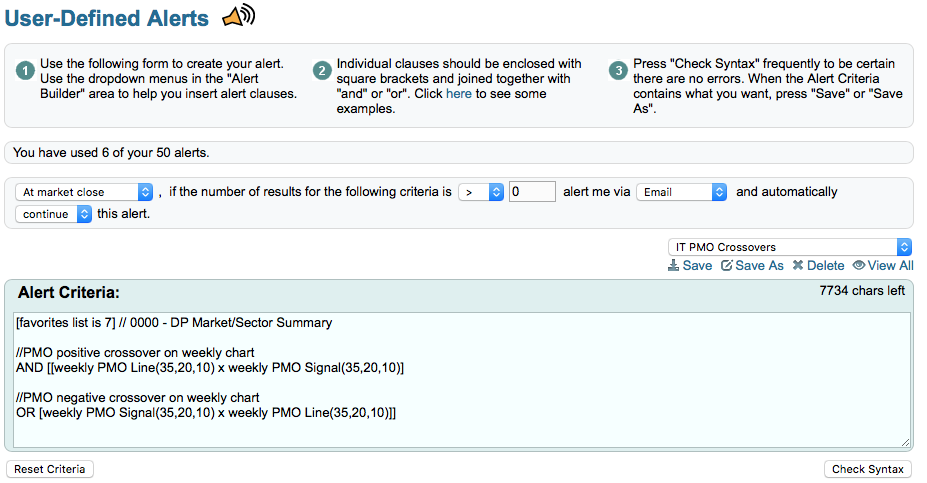Click the Save As pencil icon
The image size is (927, 483).
point(727,266)
